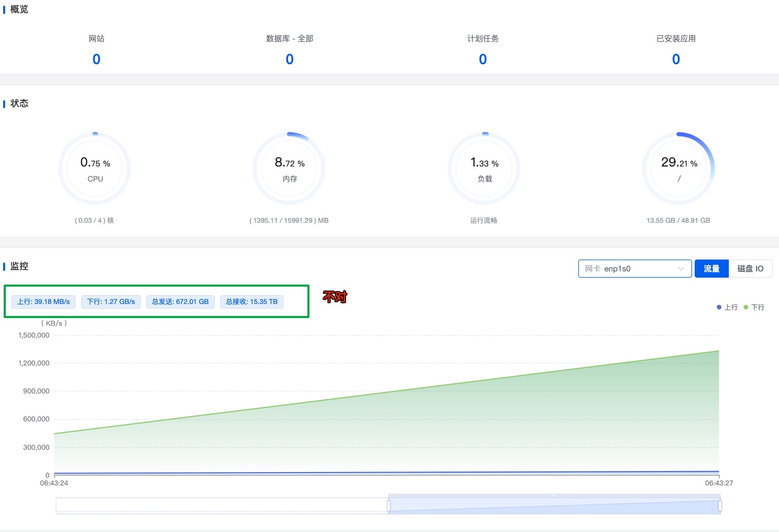Screen dimensions: 779x532
Task: Click the 1,500,000 y-axis label
Action: point(34,336)
